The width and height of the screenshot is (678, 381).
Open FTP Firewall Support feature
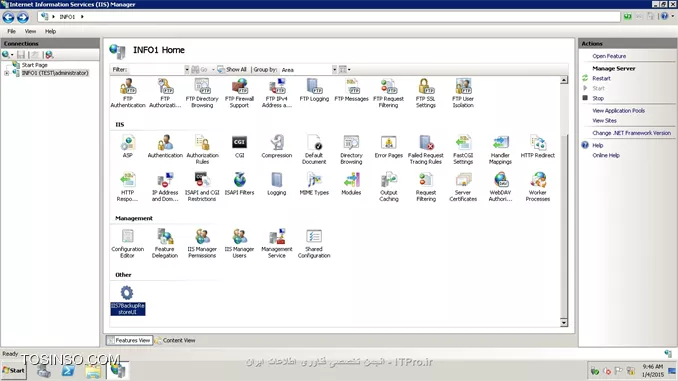(239, 93)
